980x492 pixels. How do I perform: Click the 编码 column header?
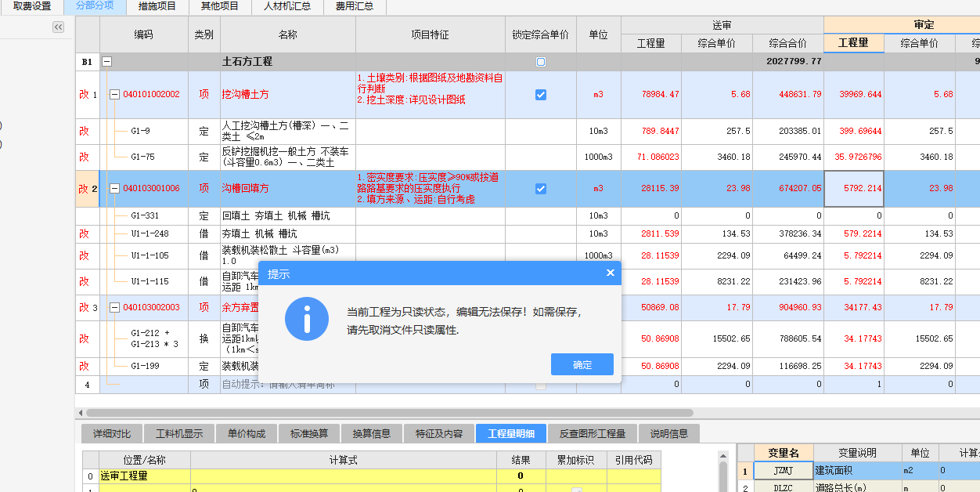click(x=144, y=35)
